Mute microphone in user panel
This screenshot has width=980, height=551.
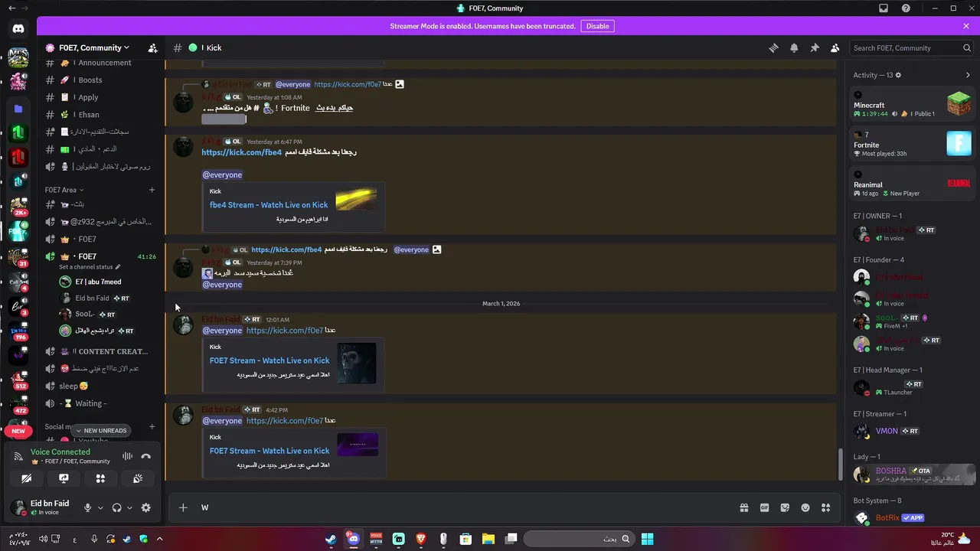click(x=87, y=507)
